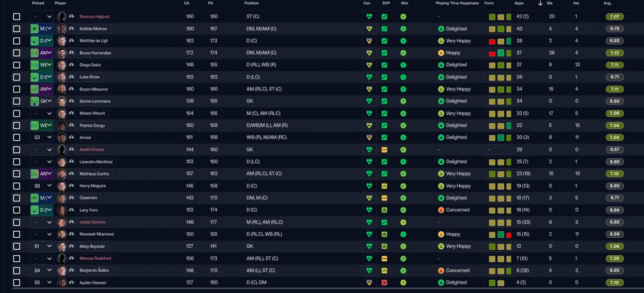Click Bruno Fernandes' form squares
This screenshot has width=644, height=293.
[500, 53]
